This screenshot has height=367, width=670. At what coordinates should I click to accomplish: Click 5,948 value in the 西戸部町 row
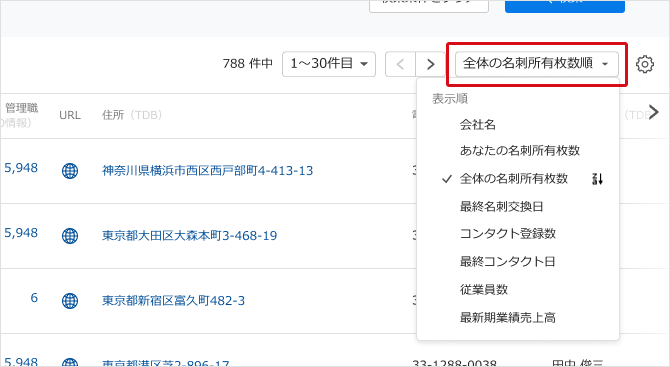click(21, 168)
